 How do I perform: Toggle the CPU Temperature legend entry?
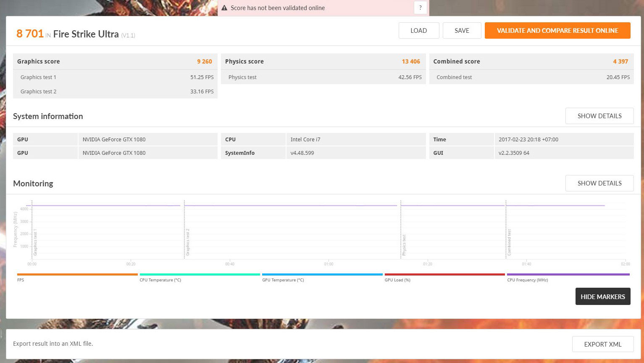[x=160, y=280]
